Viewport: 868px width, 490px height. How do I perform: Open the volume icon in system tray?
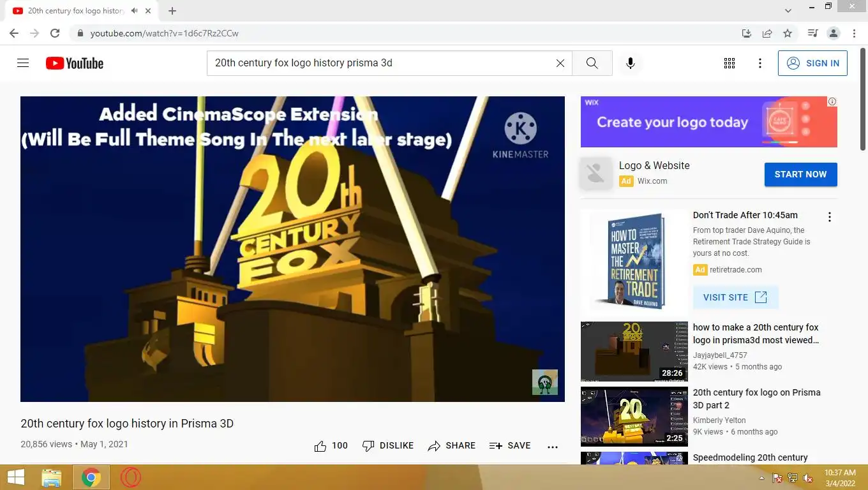pos(808,478)
